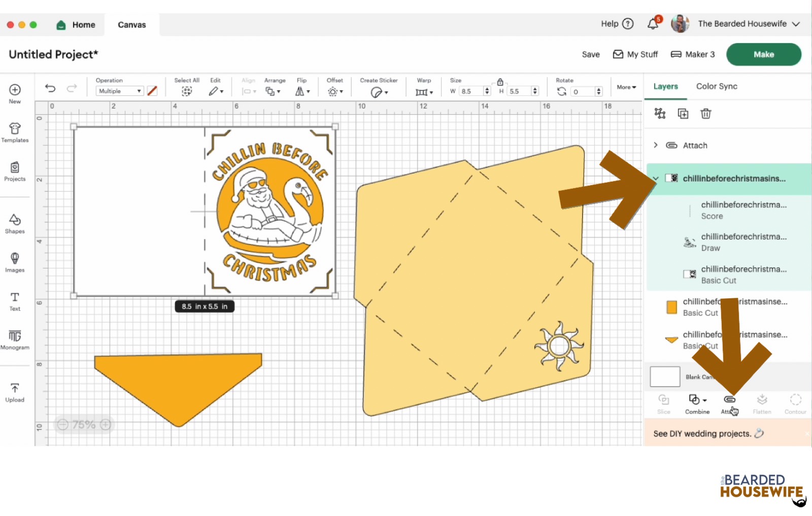Viewport: 812px width, 516px height.
Task: Expand the Attach layer group
Action: coord(656,145)
